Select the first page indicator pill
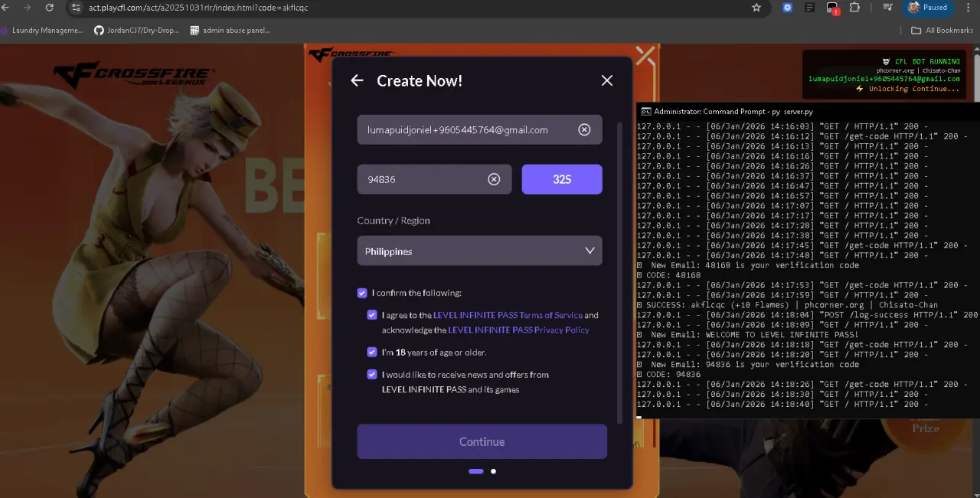This screenshot has height=498, width=980. tap(475, 471)
